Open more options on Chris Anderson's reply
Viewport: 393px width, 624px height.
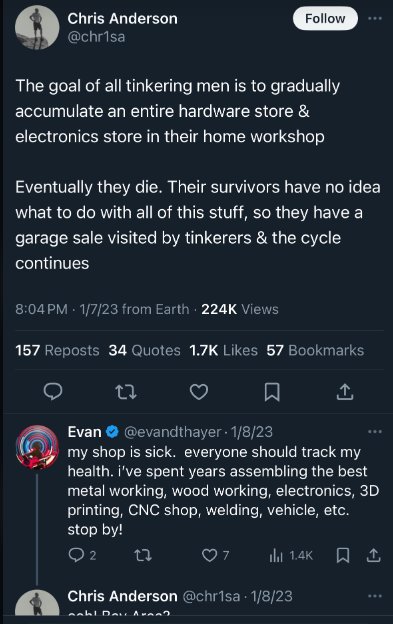(375, 596)
